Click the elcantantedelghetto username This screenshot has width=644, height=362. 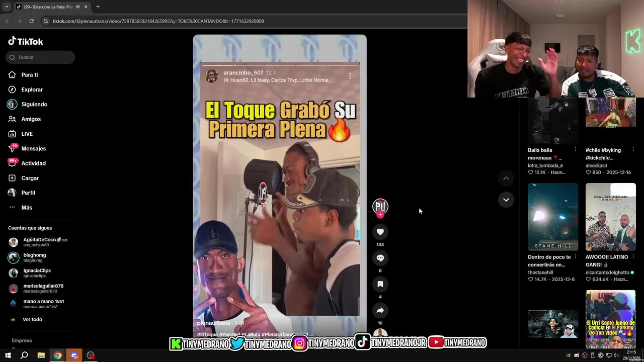point(607,273)
